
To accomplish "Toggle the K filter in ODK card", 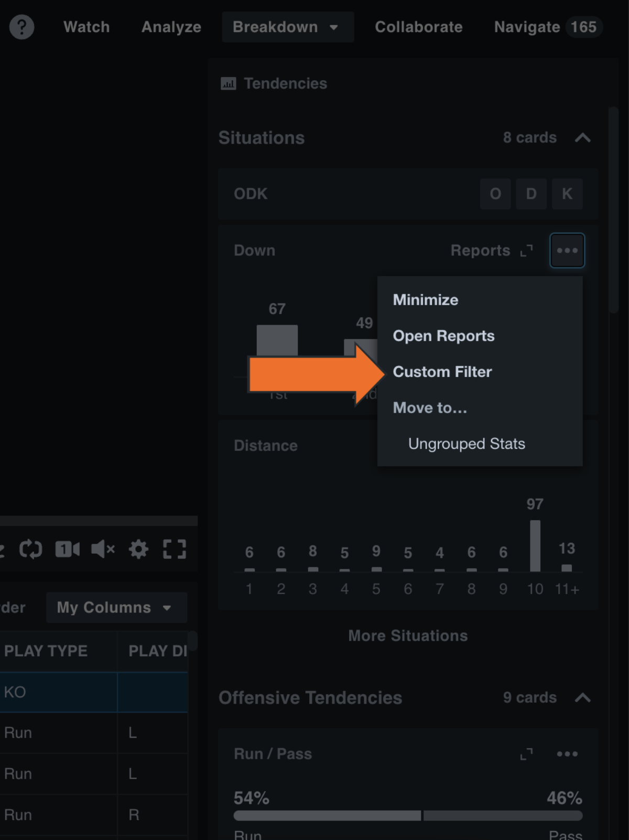I will click(x=567, y=194).
